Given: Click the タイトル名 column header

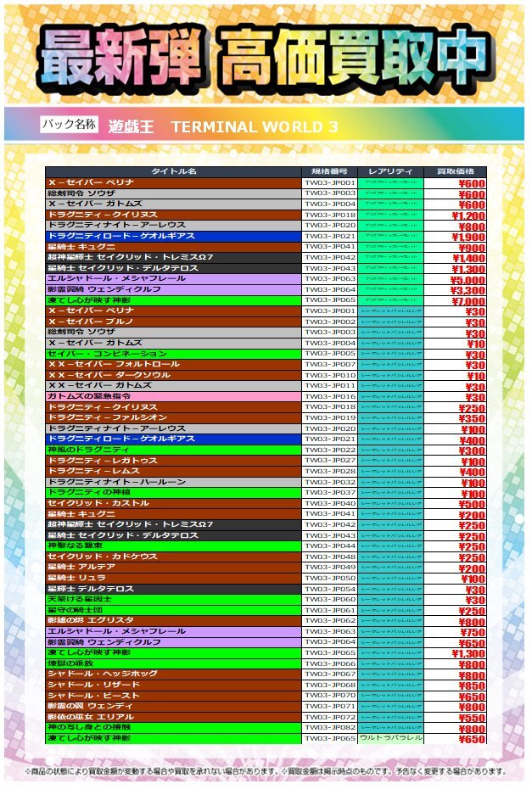Looking at the screenshot, I should [x=174, y=171].
